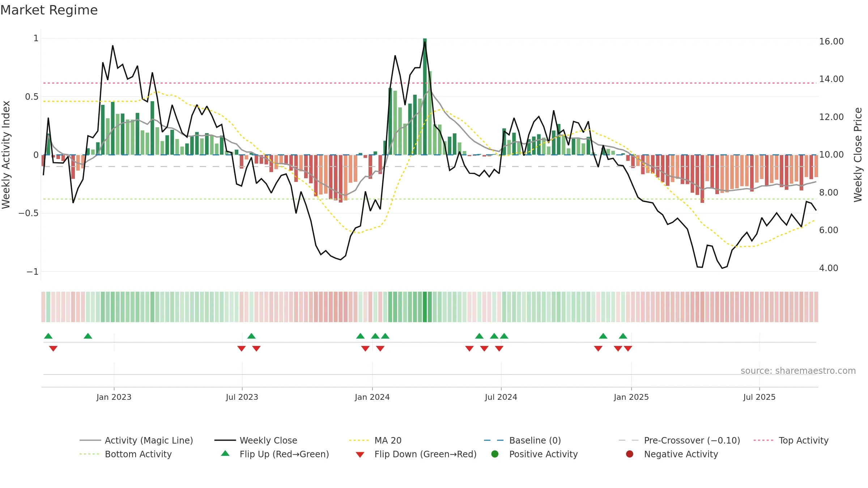Toggle the MA 20 legend entry
Screen dimensions: 868x488
pos(375,440)
